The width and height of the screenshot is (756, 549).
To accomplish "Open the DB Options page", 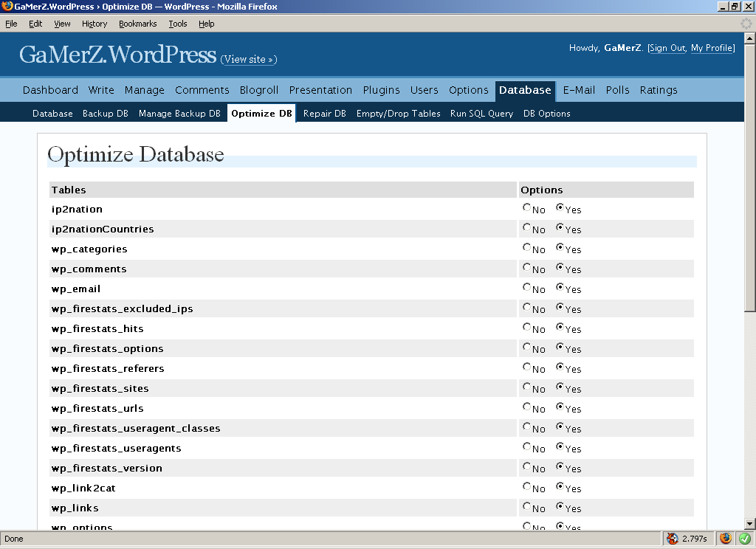I will click(547, 114).
